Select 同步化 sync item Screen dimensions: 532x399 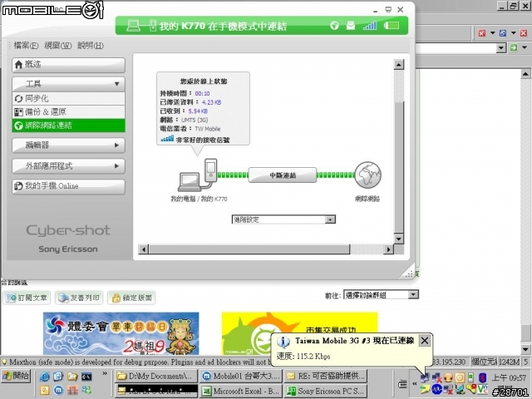pyautogui.click(x=68, y=99)
